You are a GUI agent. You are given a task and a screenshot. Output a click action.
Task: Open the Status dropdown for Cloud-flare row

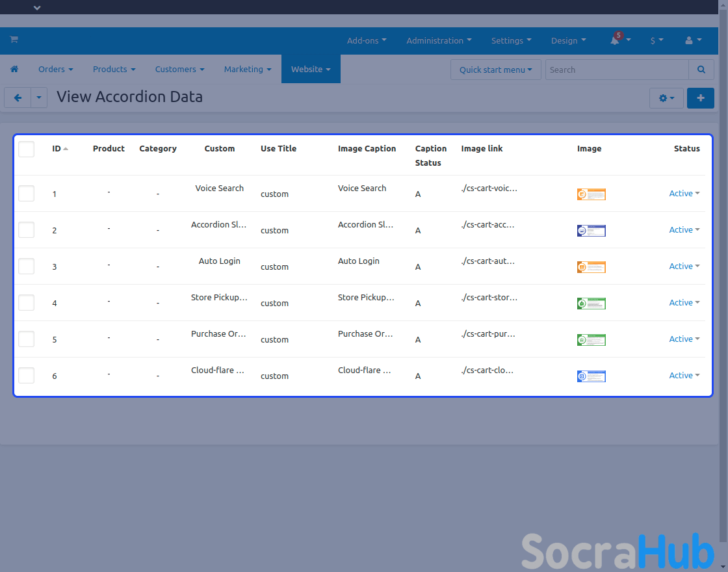(684, 375)
